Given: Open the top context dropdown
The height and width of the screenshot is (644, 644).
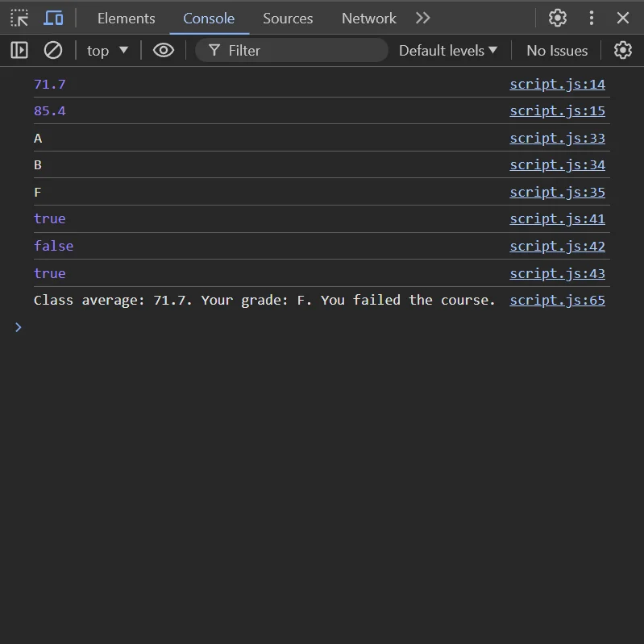Looking at the screenshot, I should [108, 51].
